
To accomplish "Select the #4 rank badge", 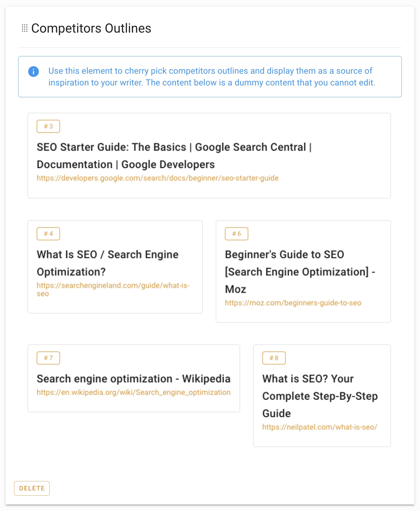I will 48,234.
